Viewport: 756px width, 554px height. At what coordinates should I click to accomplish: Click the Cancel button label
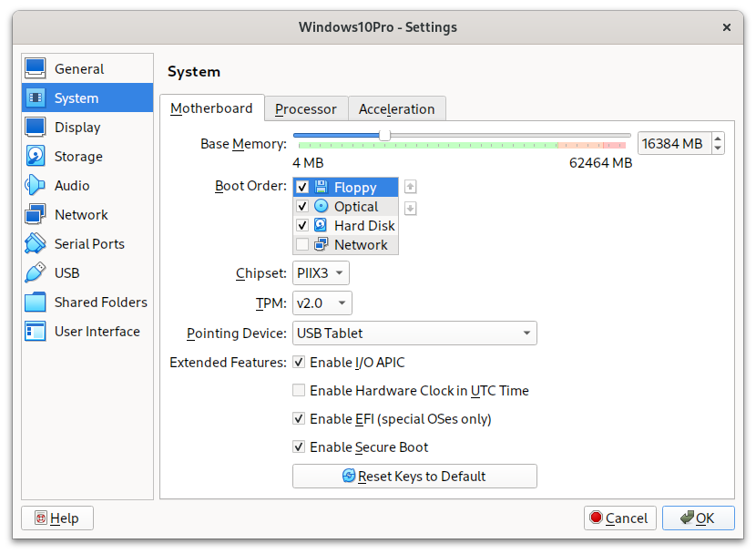pyautogui.click(x=627, y=518)
